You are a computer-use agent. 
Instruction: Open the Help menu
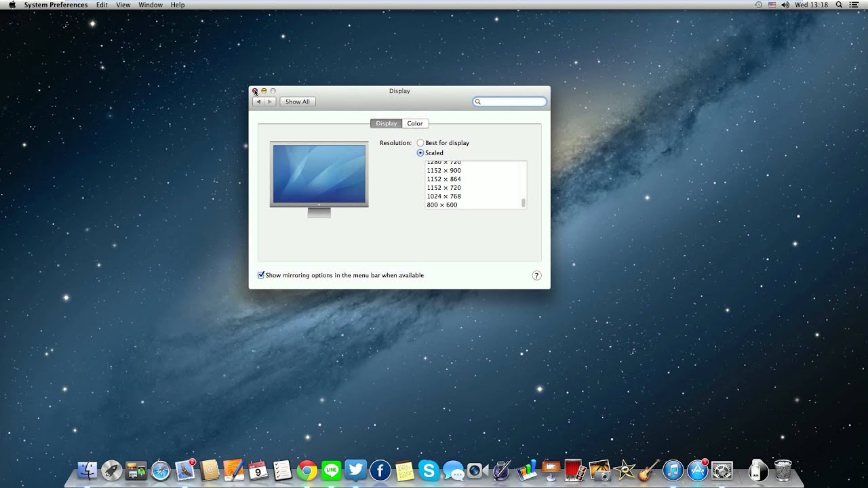pos(178,5)
